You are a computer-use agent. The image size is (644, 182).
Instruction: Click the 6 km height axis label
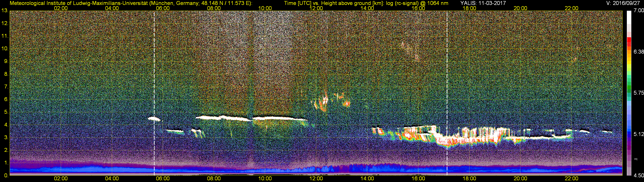6,100
